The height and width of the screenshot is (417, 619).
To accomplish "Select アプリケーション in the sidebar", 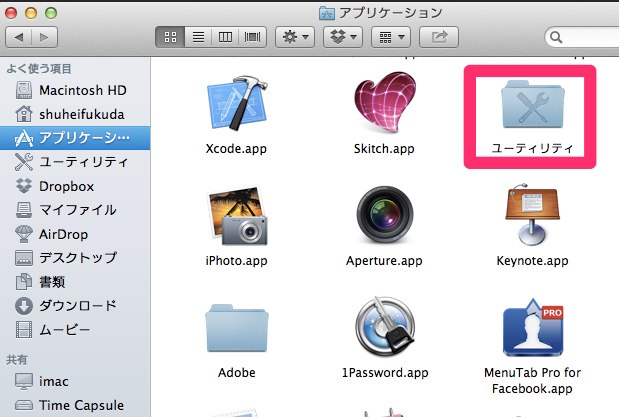I will click(x=75, y=138).
